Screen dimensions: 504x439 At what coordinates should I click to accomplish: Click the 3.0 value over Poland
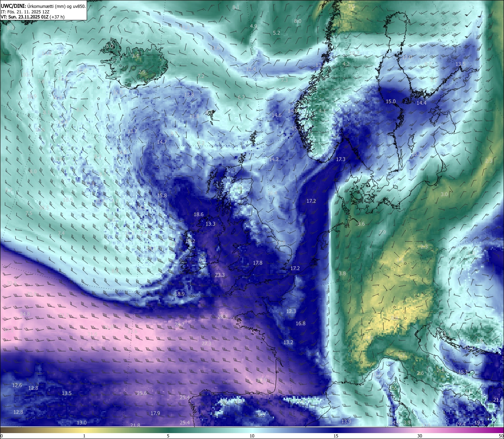point(444,194)
